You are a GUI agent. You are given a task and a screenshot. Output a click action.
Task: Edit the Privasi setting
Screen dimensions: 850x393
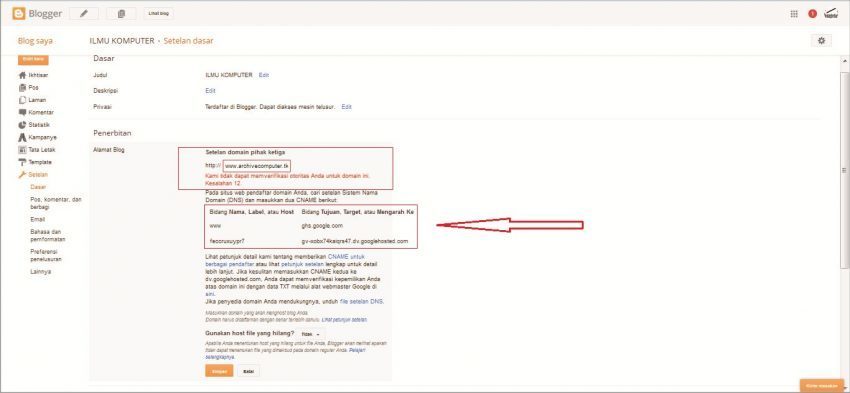click(346, 107)
